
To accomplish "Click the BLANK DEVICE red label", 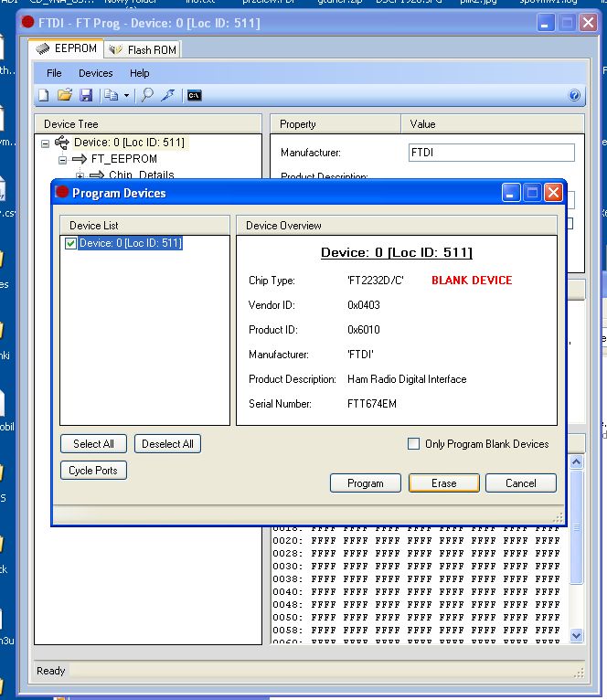I will pyautogui.click(x=472, y=281).
